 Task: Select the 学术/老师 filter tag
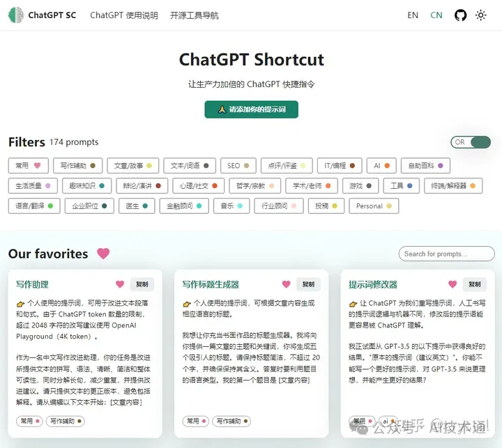click(312, 185)
